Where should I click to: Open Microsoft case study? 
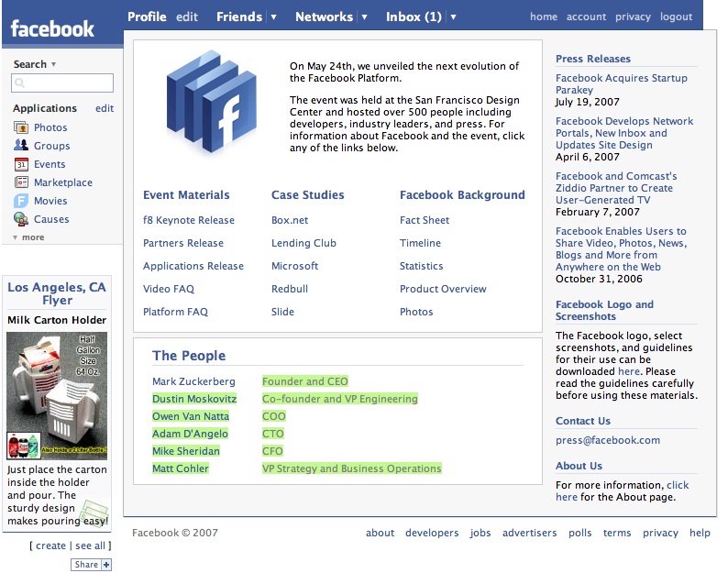tap(295, 266)
